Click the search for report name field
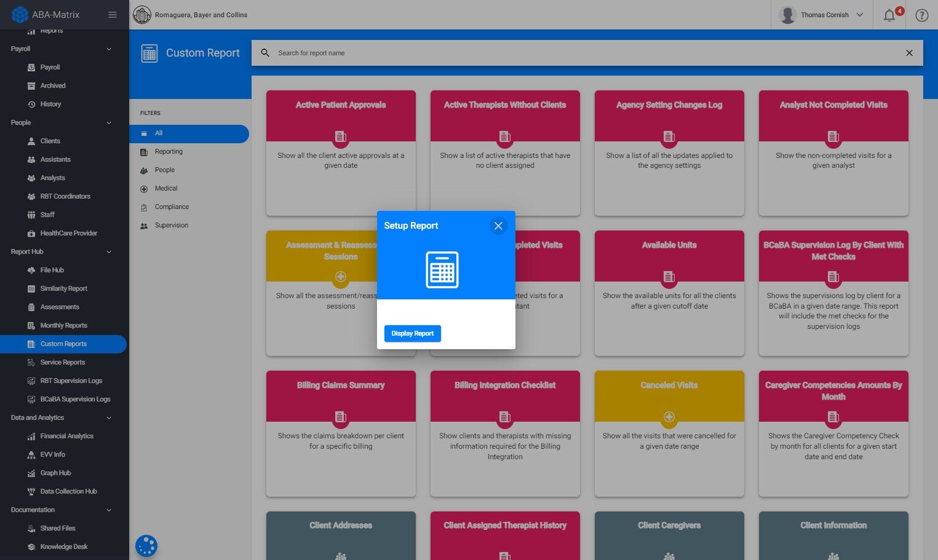Screen dimensions: 938x560 (x=587, y=53)
